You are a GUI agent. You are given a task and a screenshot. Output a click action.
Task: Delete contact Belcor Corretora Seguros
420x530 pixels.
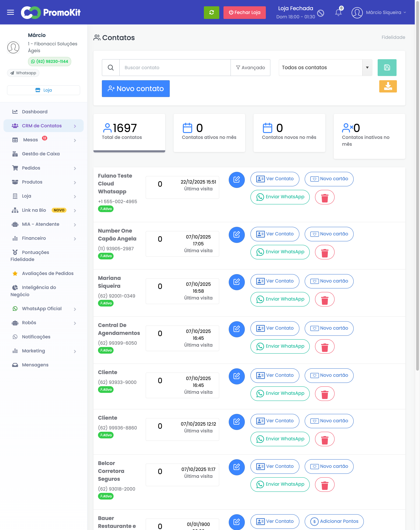(325, 485)
